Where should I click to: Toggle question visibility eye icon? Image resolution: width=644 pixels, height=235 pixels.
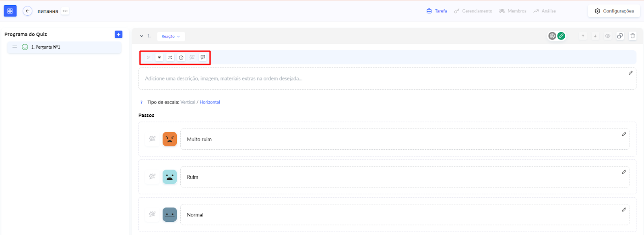point(608,36)
